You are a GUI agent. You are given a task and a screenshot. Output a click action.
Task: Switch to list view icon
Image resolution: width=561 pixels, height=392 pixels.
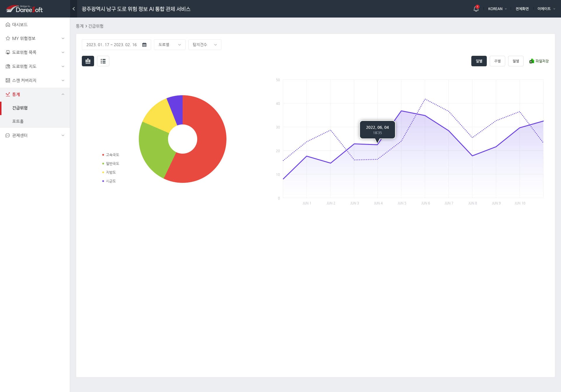(103, 61)
